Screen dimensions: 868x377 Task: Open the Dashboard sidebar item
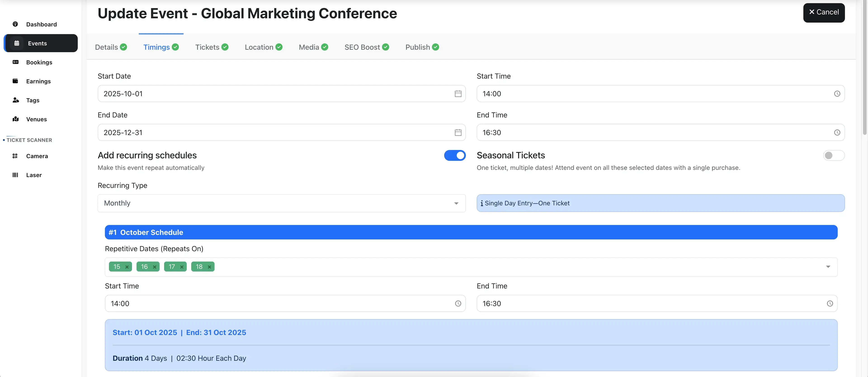pyautogui.click(x=41, y=24)
